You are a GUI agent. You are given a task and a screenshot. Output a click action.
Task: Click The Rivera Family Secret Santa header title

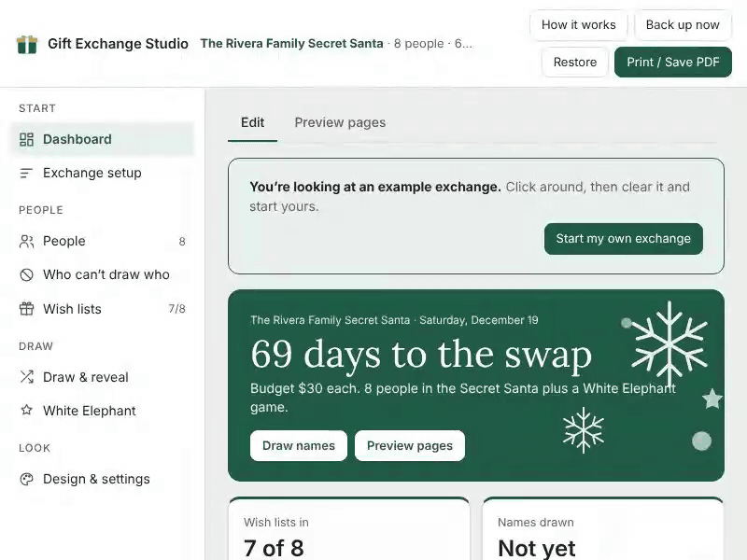292,44
